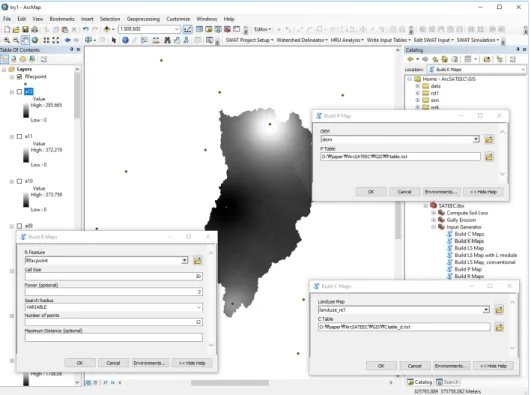This screenshot has width=531, height=395.
Task: Click the Undo arrow icon
Action: (x=86, y=29)
